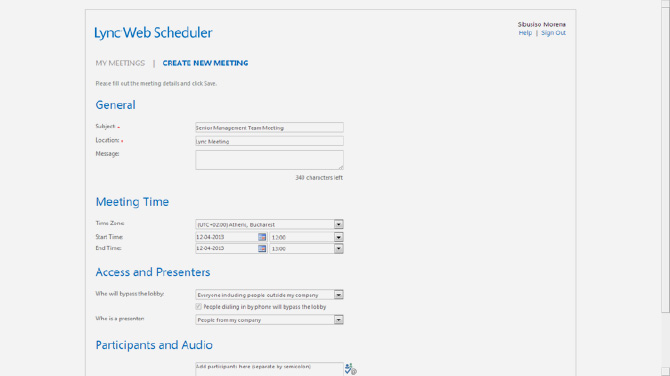The height and width of the screenshot is (376, 670).
Task: Click the '340 characters left' counter text
Action: [x=319, y=178]
